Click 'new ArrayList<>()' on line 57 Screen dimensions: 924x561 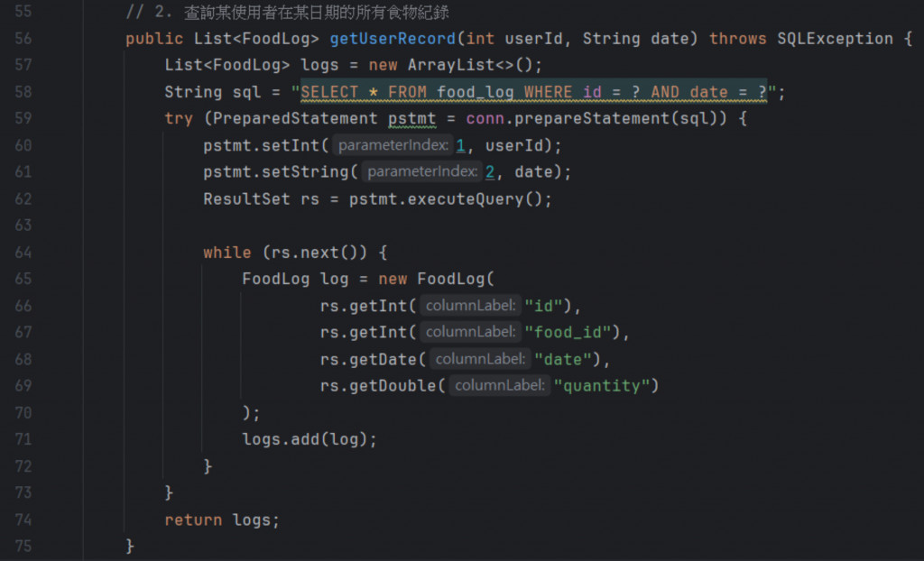(x=450, y=65)
